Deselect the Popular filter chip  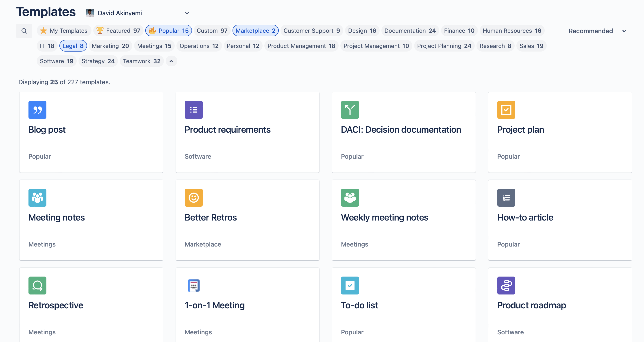coord(168,31)
